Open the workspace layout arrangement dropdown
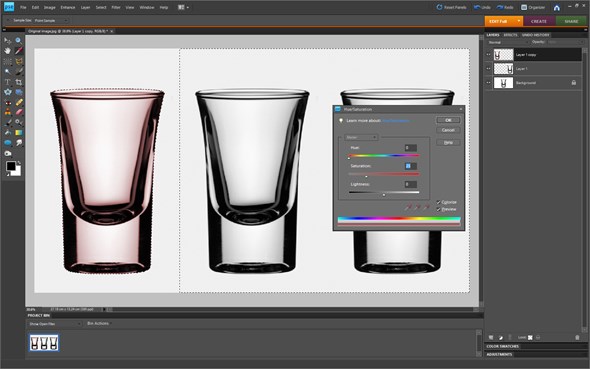The image size is (590, 369). [183, 7]
